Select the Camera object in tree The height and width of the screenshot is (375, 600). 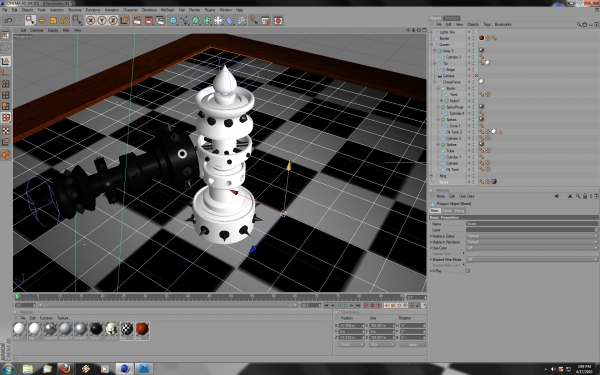click(448, 76)
